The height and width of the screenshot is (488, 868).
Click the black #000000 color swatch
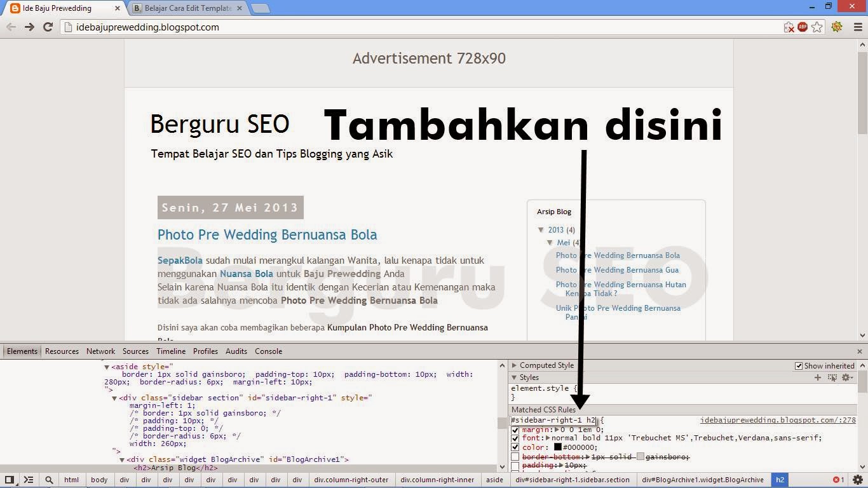[x=557, y=447]
